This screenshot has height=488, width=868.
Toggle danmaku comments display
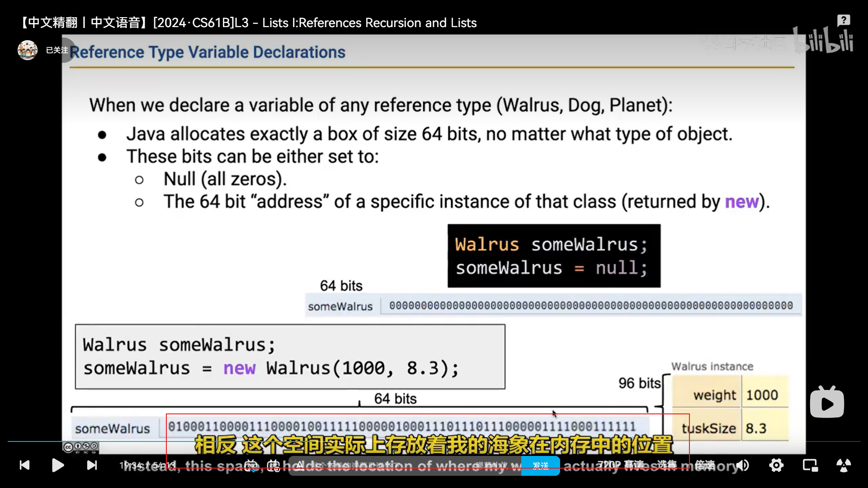pos(251,465)
